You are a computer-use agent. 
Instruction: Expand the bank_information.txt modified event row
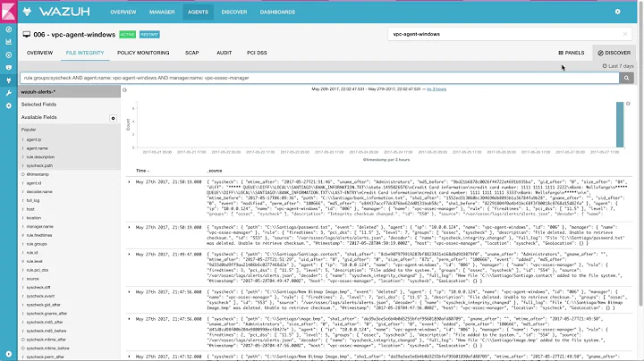tap(130, 181)
